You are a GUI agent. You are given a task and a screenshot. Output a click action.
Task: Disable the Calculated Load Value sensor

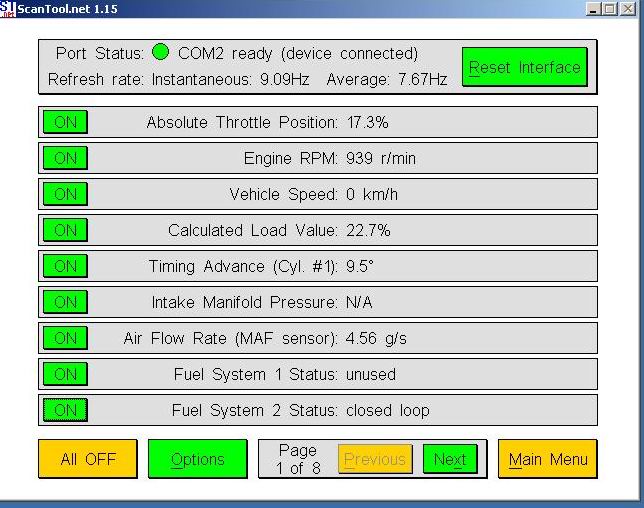click(65, 230)
